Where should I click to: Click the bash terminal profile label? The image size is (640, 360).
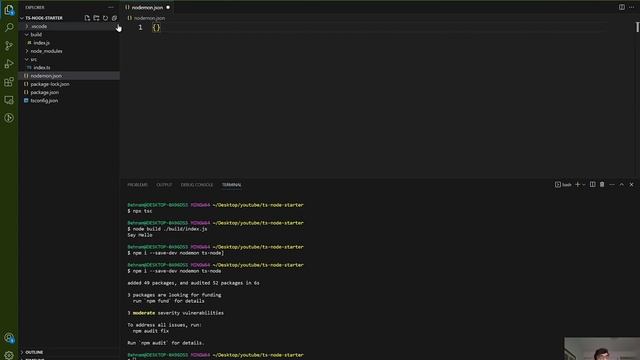coord(563,185)
